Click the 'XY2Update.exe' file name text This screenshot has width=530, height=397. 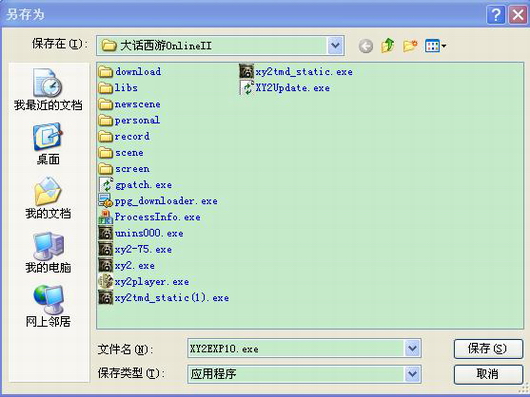[292, 88]
